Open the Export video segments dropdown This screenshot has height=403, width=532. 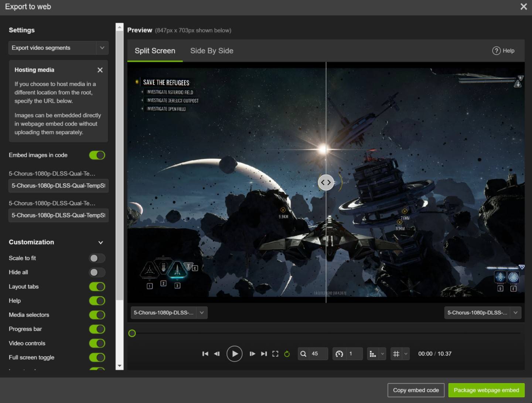(58, 48)
